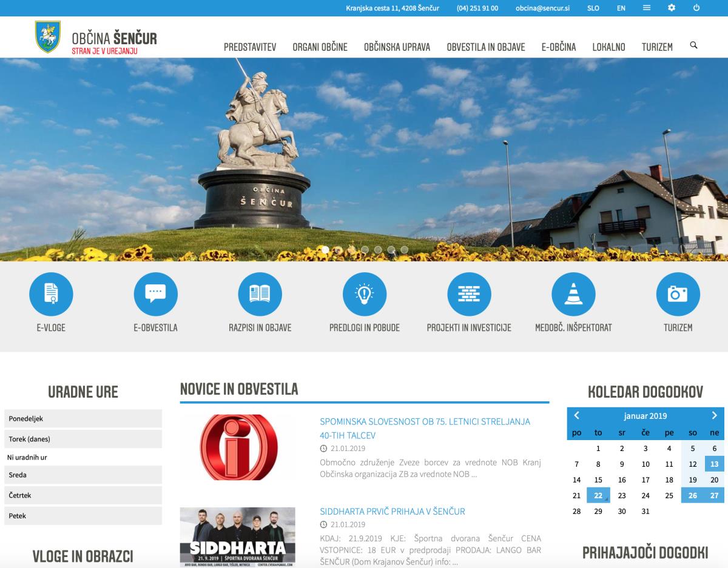This screenshot has width=728, height=568.
Task: Click the E-Obvestila speech bubble icon
Action: pos(155,294)
